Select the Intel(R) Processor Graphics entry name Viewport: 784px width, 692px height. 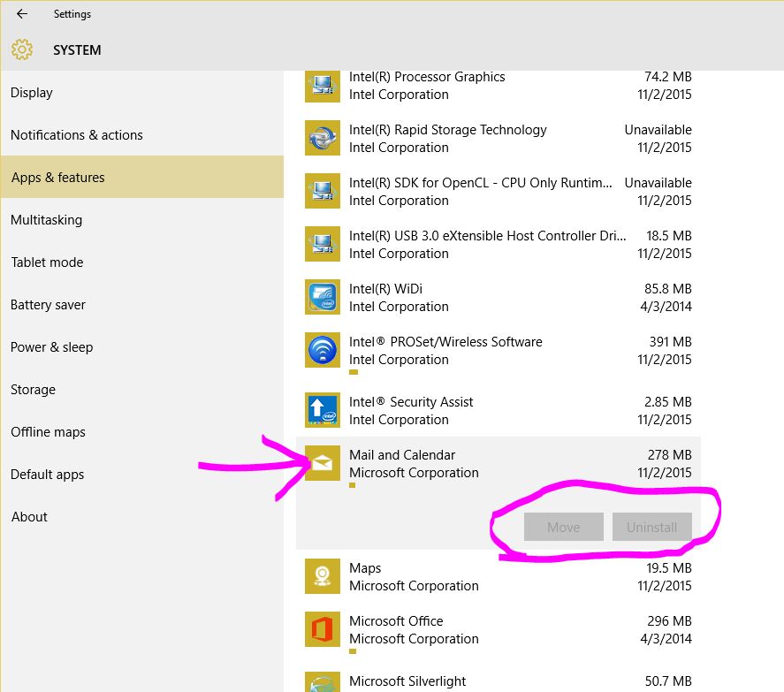[x=427, y=77]
